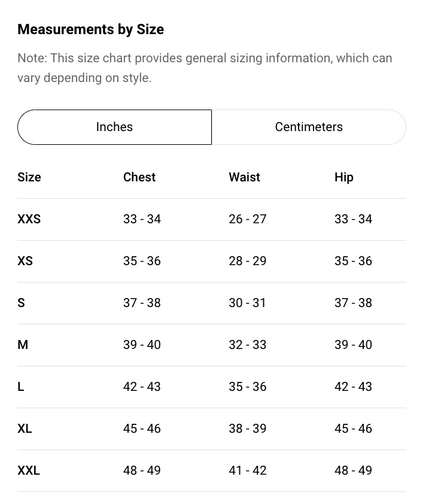Click the XL waist value 38 - 39
432x504 pixels.
[x=248, y=429]
